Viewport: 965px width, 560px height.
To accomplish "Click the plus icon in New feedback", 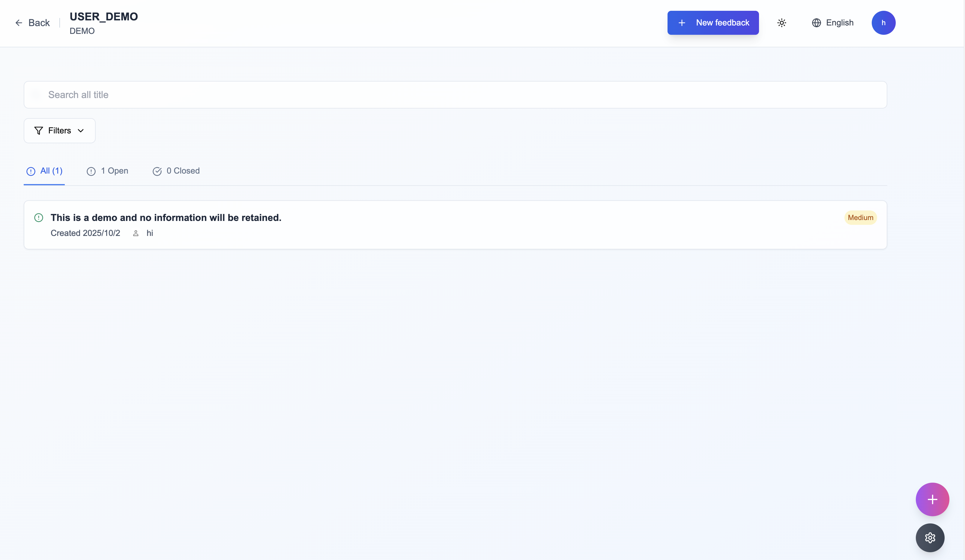I will click(682, 23).
